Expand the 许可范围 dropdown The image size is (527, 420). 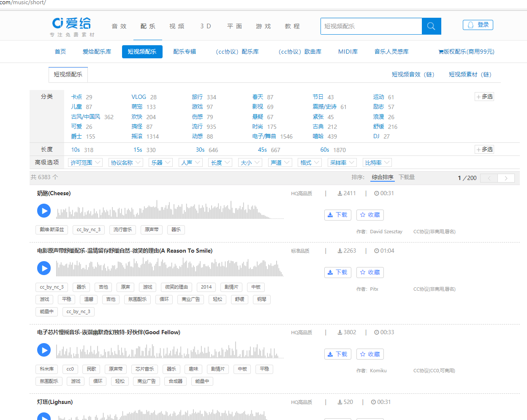[x=85, y=163]
